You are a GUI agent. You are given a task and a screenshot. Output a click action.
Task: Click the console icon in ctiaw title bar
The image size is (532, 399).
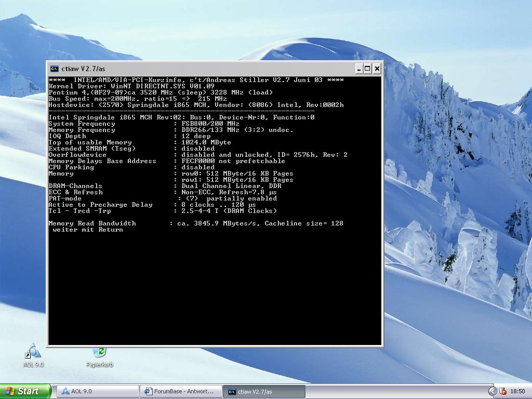(x=54, y=69)
